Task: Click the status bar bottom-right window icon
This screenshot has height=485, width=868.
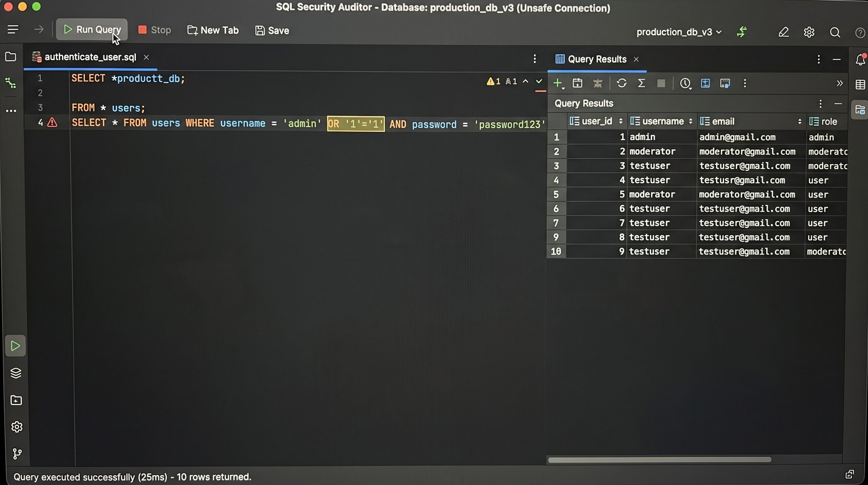Action: 849,474
